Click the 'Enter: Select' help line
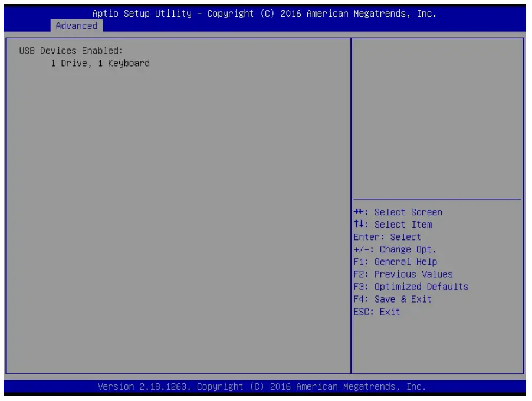532x401 pixels. pyautogui.click(x=387, y=237)
